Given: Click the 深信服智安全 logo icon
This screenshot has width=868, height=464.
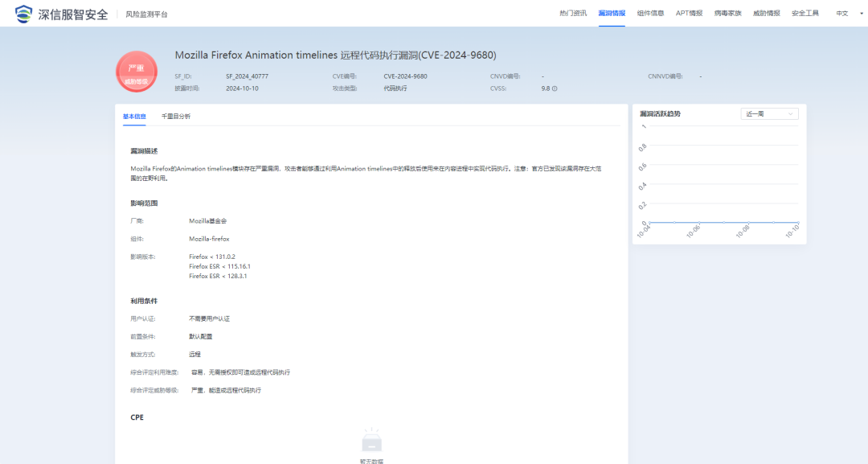Looking at the screenshot, I should click(x=24, y=14).
